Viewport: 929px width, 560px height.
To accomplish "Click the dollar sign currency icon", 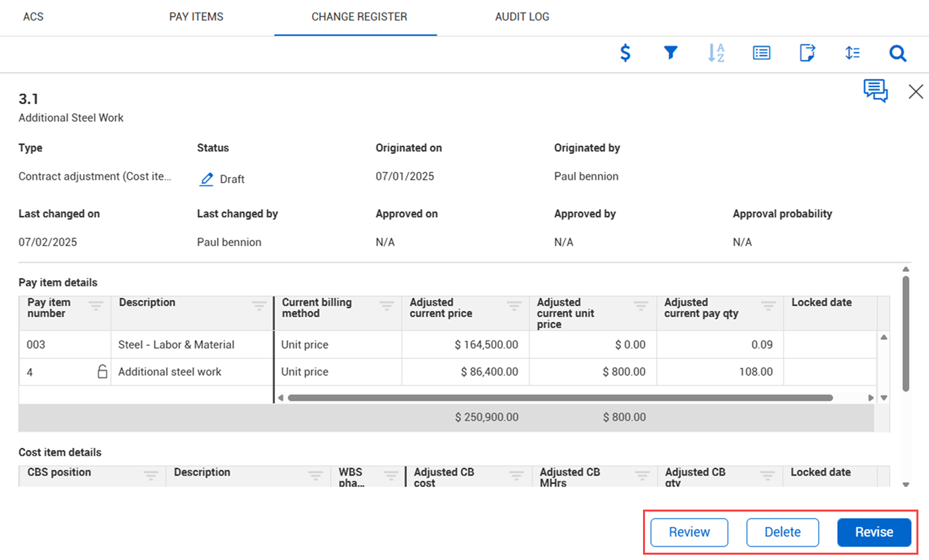I will (624, 53).
